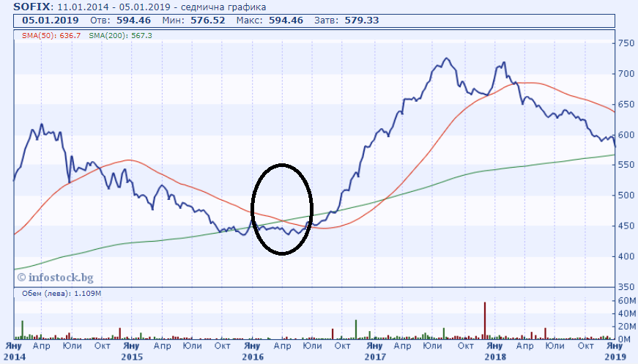The image size is (638, 364).
Task: Click the Яну 2018 time axis label
Action: (x=494, y=351)
